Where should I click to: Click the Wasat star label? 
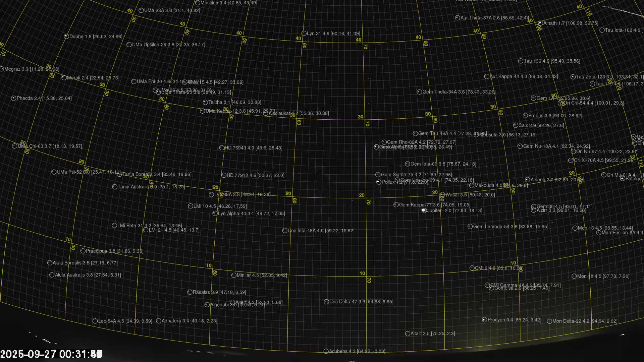click(x=470, y=195)
